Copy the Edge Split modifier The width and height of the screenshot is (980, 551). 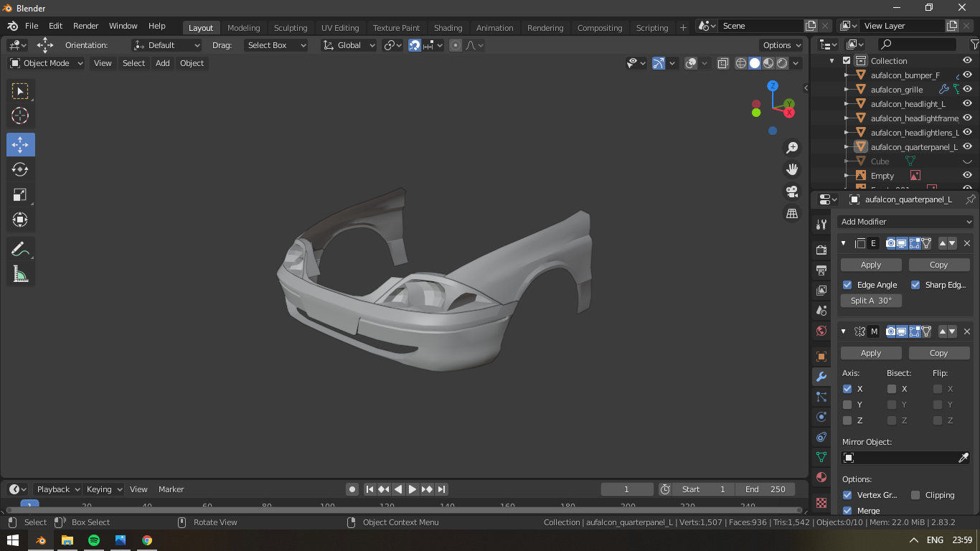(938, 265)
